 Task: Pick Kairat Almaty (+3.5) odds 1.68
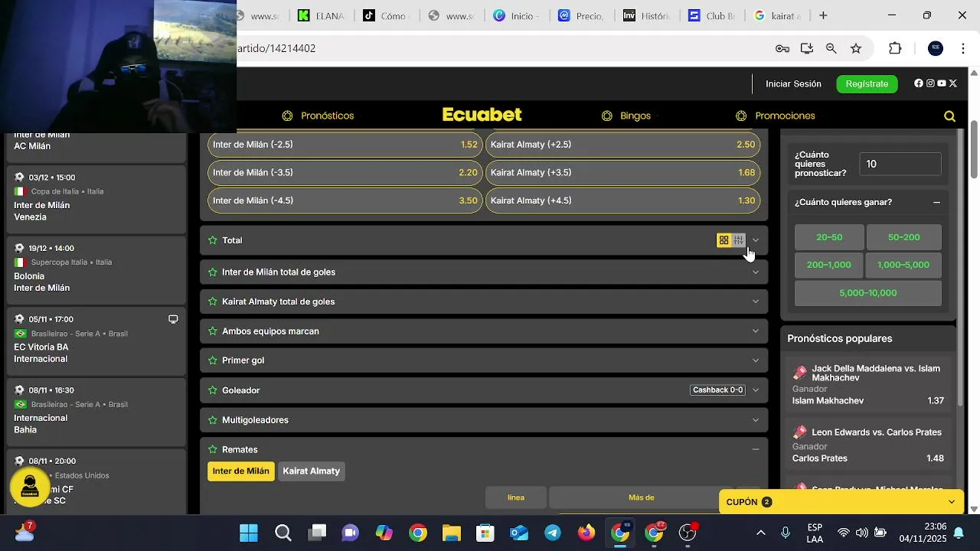622,173
